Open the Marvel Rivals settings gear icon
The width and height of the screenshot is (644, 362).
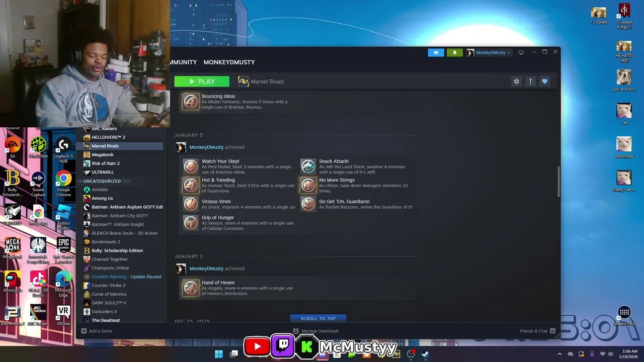coord(516,81)
